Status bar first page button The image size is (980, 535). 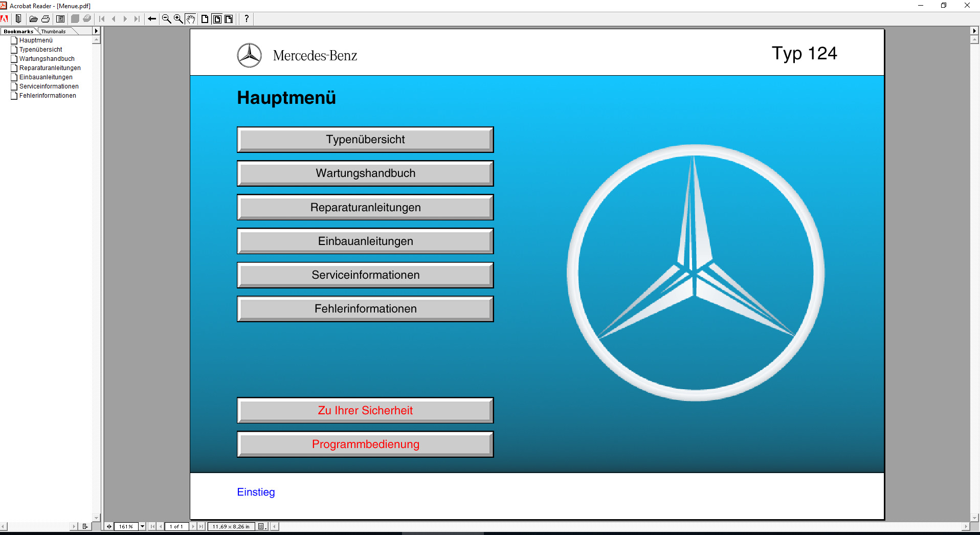pyautogui.click(x=152, y=526)
